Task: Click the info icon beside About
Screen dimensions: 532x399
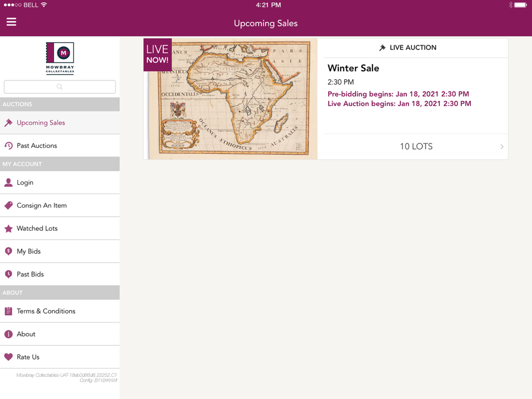Action: click(9, 334)
